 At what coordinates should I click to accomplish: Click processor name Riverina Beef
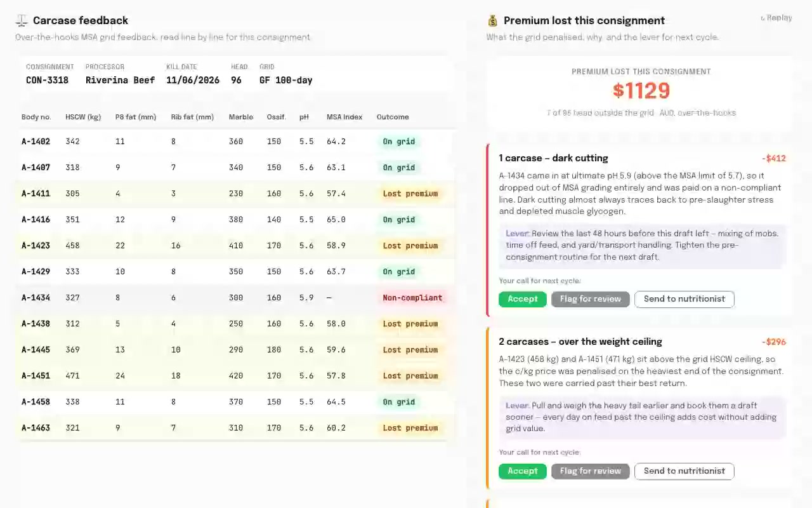120,80
